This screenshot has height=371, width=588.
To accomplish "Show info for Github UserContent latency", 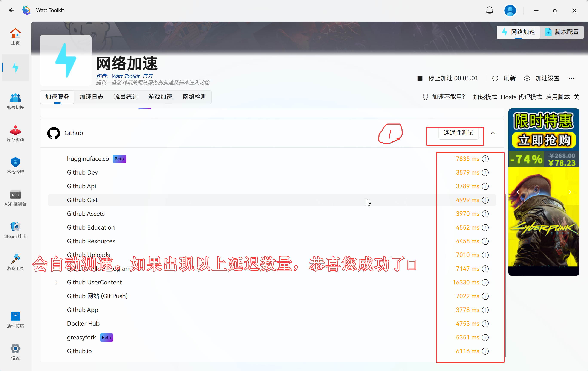I will 485,283.
